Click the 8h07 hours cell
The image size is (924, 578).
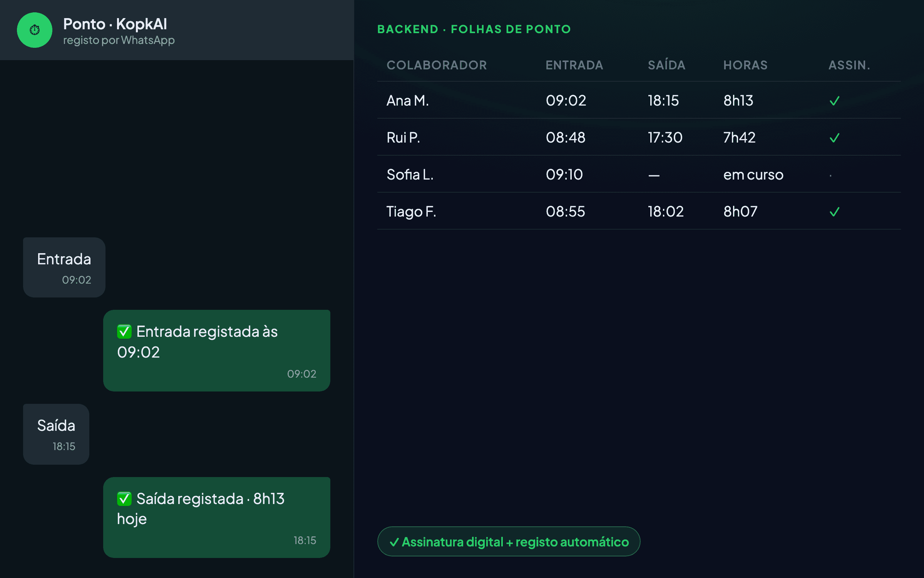(x=740, y=212)
